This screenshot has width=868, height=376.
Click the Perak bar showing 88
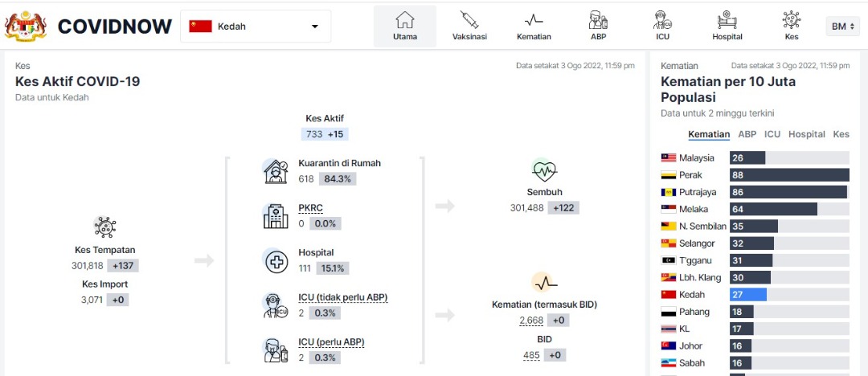789,175
